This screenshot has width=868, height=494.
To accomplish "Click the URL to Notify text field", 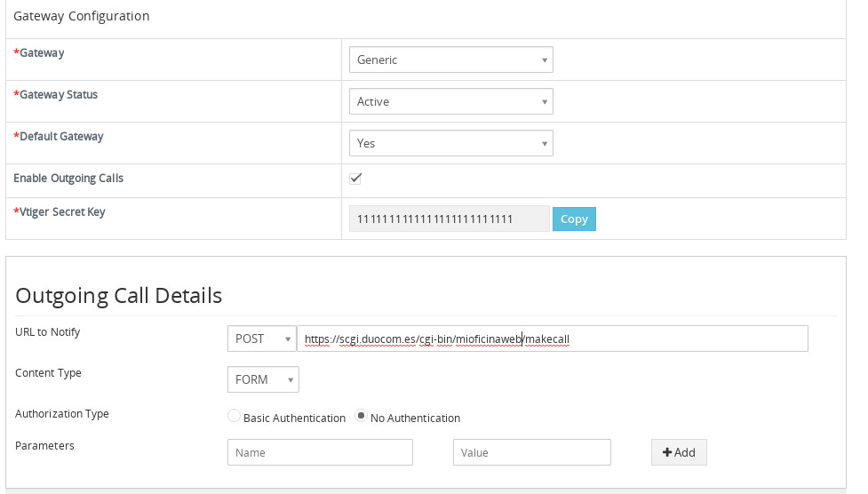I will click(552, 339).
